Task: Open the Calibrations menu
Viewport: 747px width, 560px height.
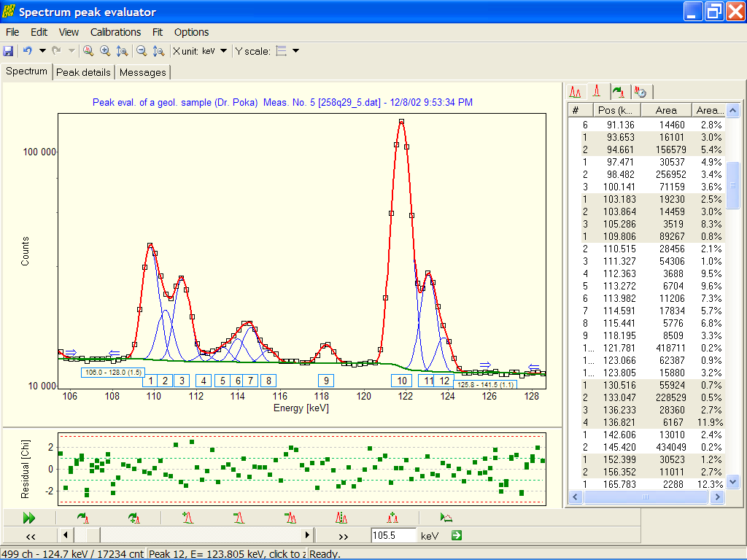Action: pyautogui.click(x=116, y=32)
